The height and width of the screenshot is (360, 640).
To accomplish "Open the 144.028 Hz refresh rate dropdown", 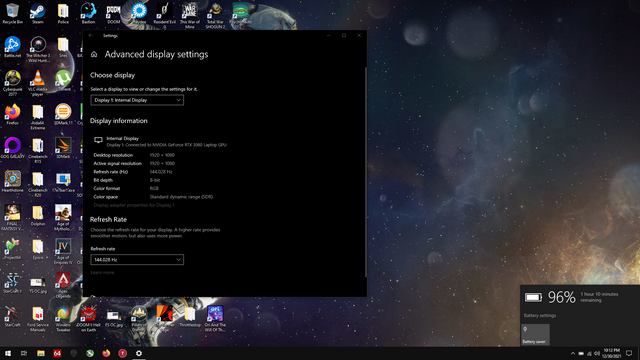I will click(x=137, y=260).
